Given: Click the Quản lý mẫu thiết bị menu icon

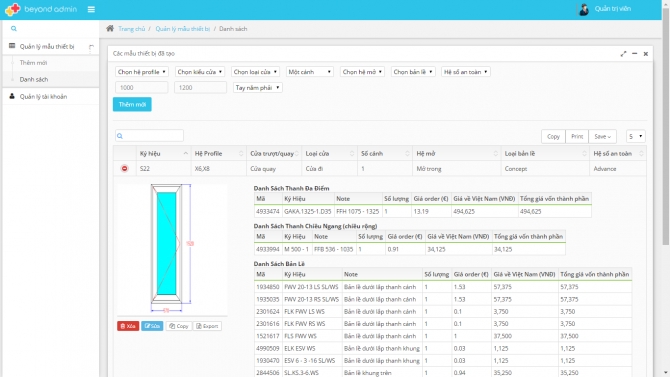Looking at the screenshot, I should [12, 46].
